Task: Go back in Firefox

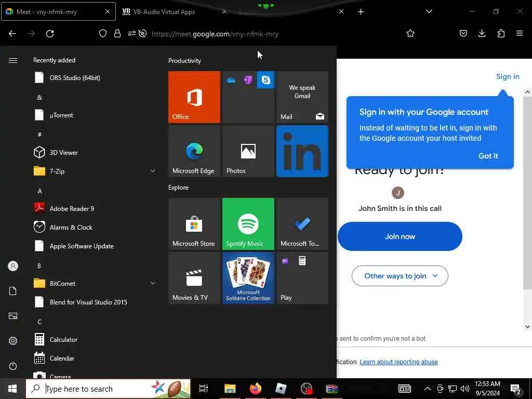Action: (12, 33)
